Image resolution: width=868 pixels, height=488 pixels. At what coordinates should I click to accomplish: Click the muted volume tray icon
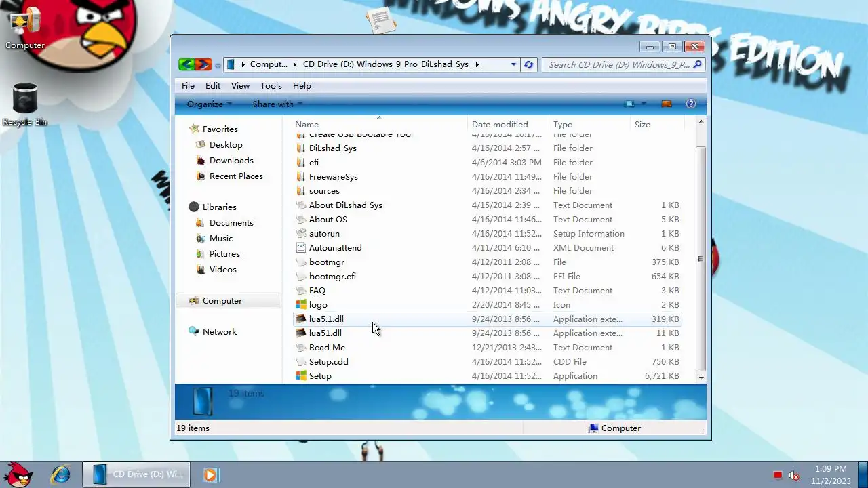point(794,475)
